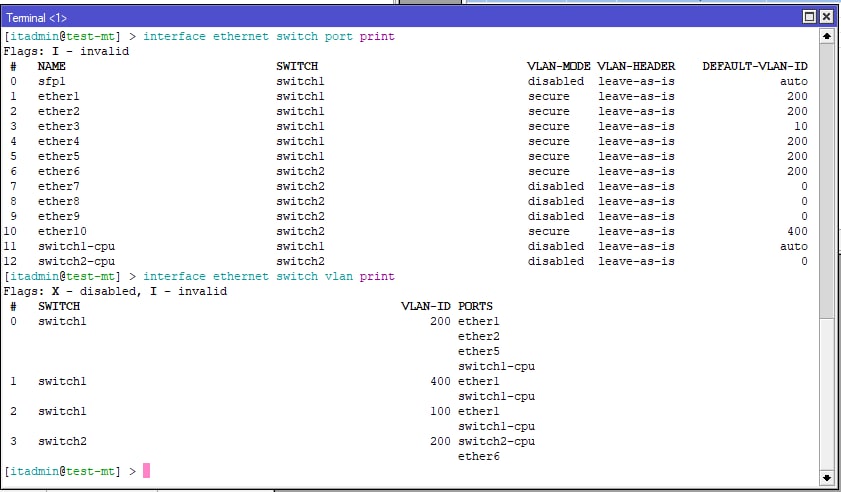Close the Terminal <1> window
This screenshot has width=841, height=492.
827,17
